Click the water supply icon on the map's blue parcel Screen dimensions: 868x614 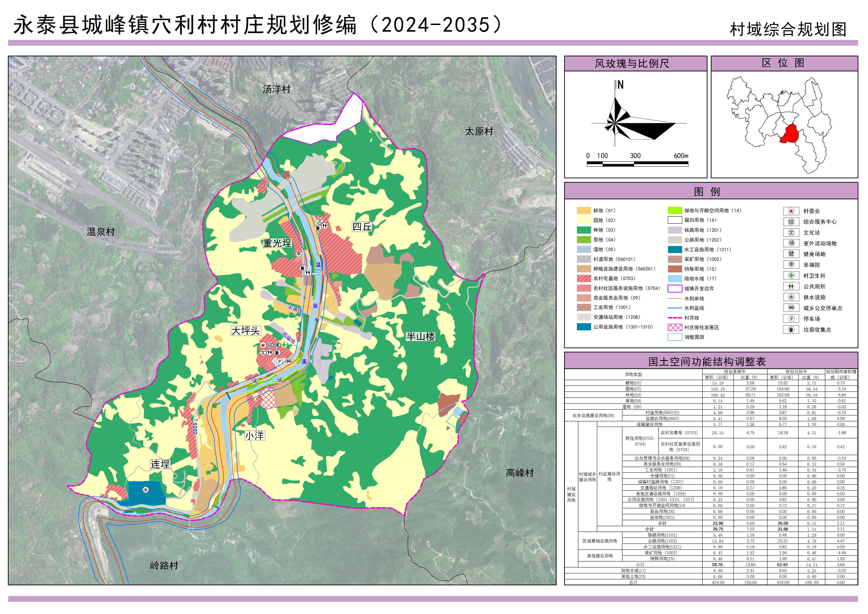pyautogui.click(x=146, y=490)
